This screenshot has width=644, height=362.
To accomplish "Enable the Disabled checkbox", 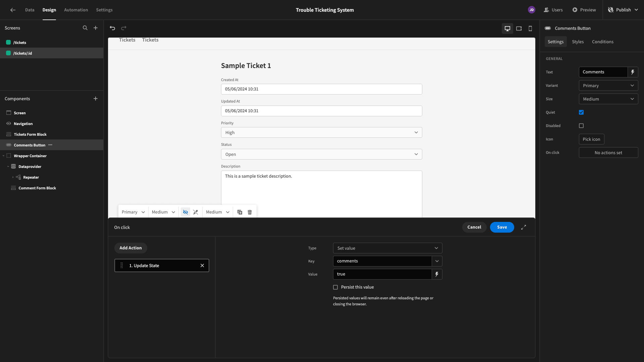I will [581, 126].
